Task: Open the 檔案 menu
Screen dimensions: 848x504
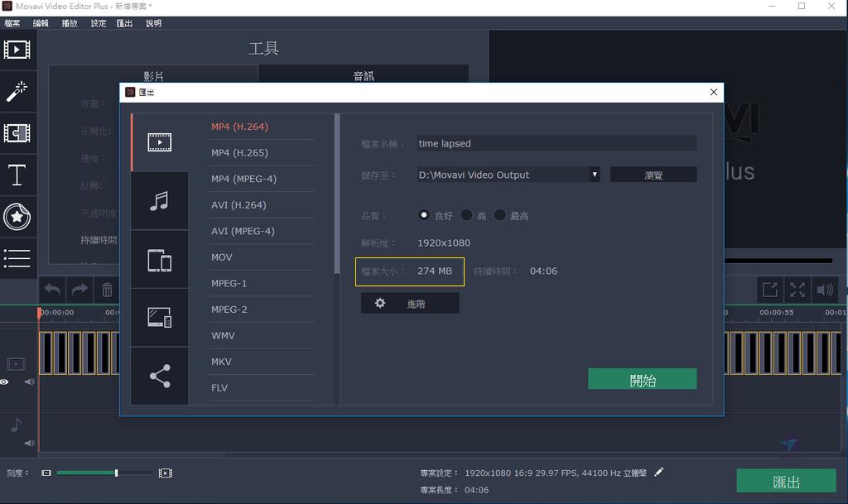Action: pyautogui.click(x=12, y=23)
